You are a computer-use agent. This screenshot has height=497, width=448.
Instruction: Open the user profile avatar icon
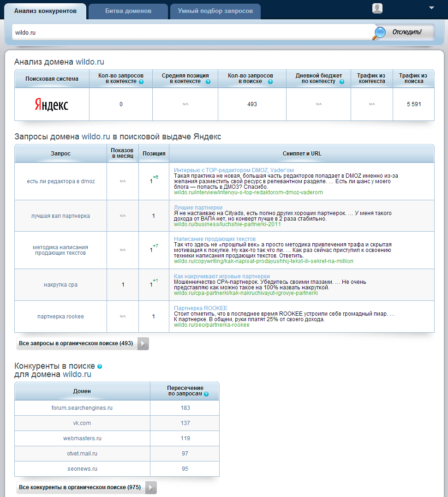click(377, 8)
